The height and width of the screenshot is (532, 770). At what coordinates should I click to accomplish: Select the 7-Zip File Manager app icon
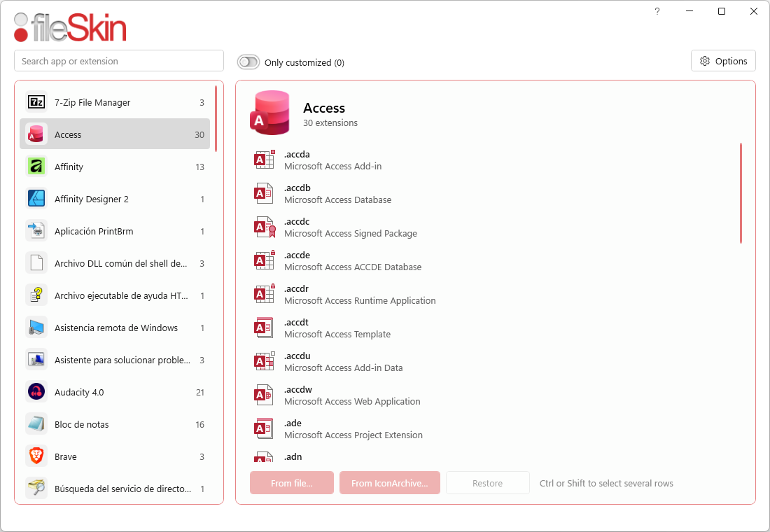point(36,102)
